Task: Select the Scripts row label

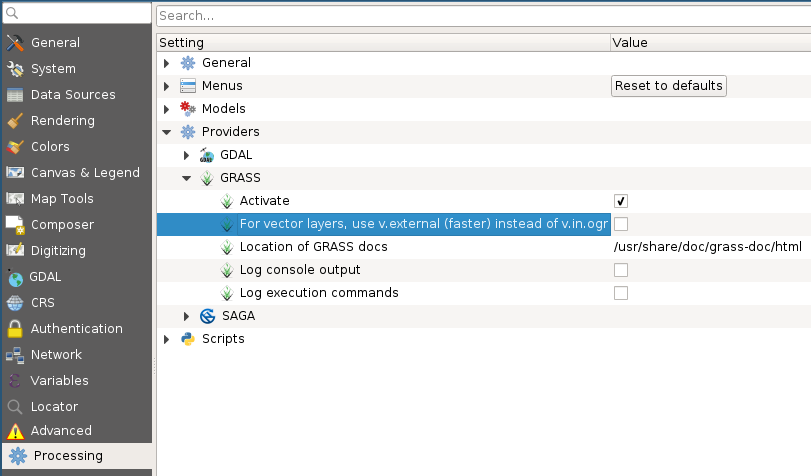Action: click(x=223, y=339)
